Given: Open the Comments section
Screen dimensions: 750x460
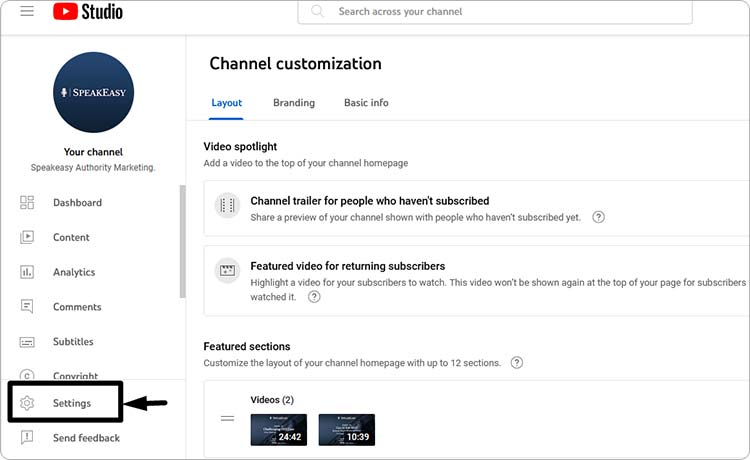Looking at the screenshot, I should click(x=77, y=307).
